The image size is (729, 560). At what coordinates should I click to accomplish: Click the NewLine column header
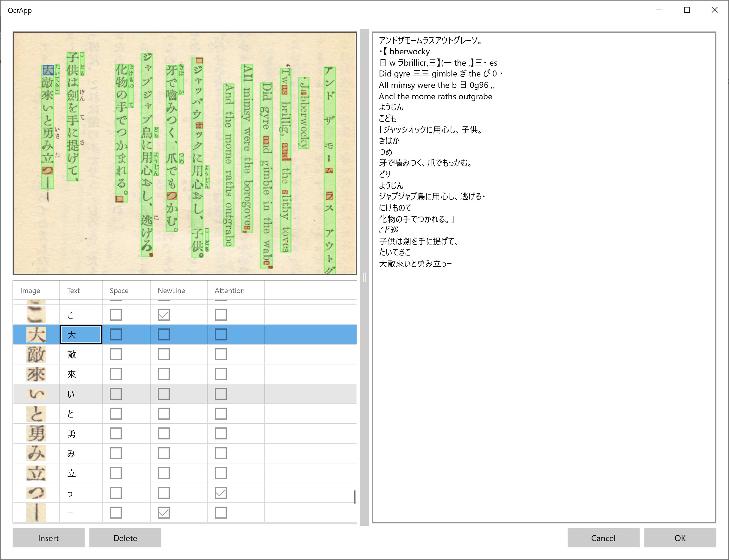pyautogui.click(x=171, y=290)
